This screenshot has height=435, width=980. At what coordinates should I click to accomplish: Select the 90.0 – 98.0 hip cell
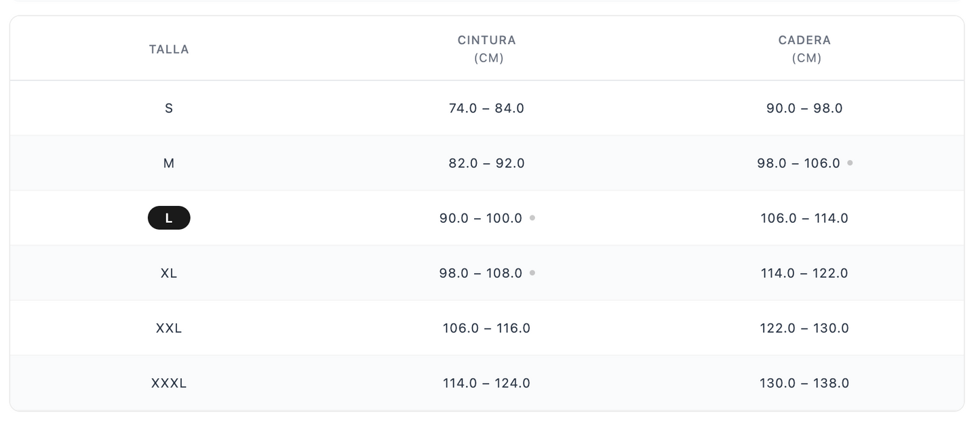(804, 108)
